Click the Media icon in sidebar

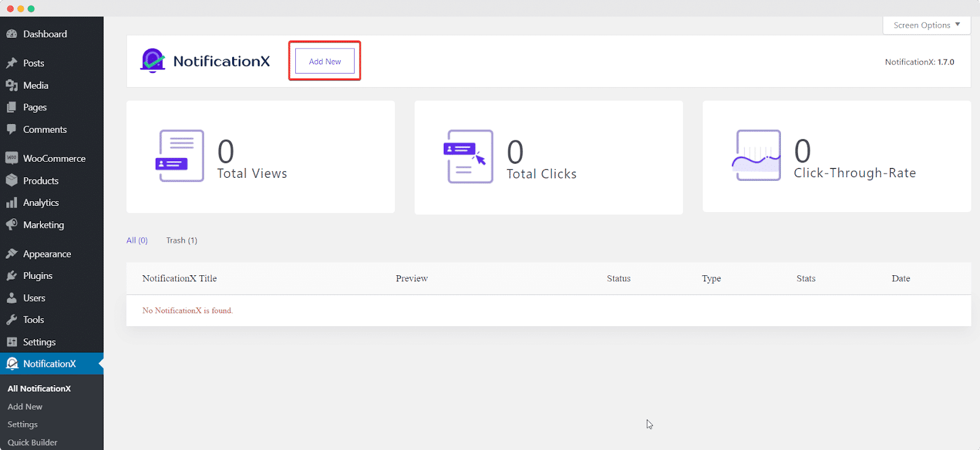[12, 85]
